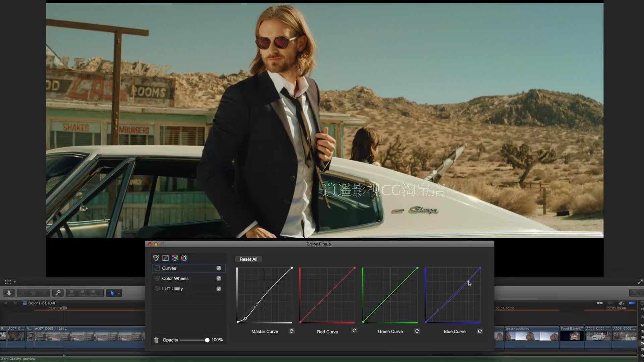Reset the Master Curve with its reset icon

[291, 331]
